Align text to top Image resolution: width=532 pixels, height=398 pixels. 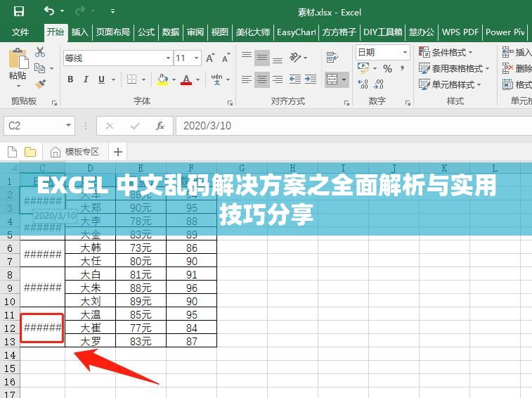coord(247,57)
